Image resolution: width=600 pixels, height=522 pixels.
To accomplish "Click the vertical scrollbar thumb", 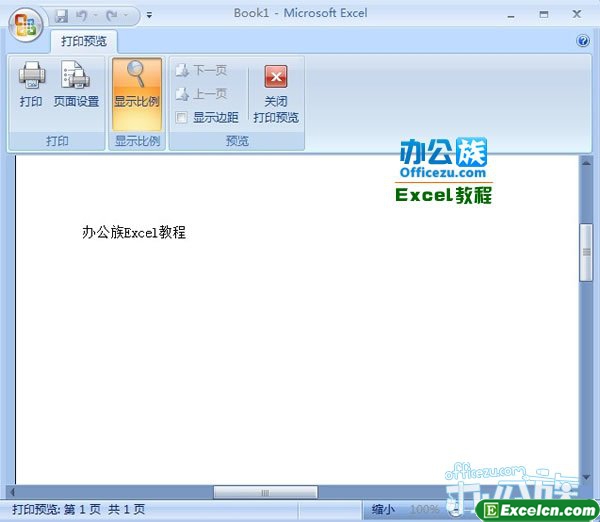I will [586, 253].
